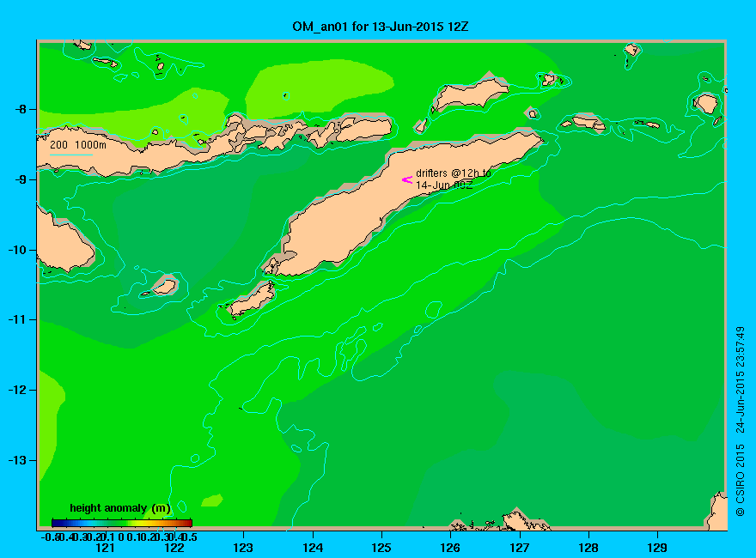This screenshot has height=558, width=756.
Task: Click the longitude label 122
Action: (x=174, y=548)
